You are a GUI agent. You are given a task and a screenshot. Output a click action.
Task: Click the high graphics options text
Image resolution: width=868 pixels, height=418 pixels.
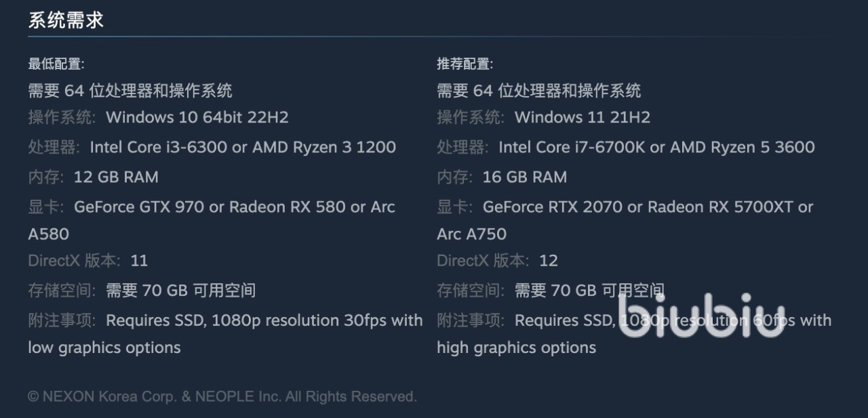[516, 348]
